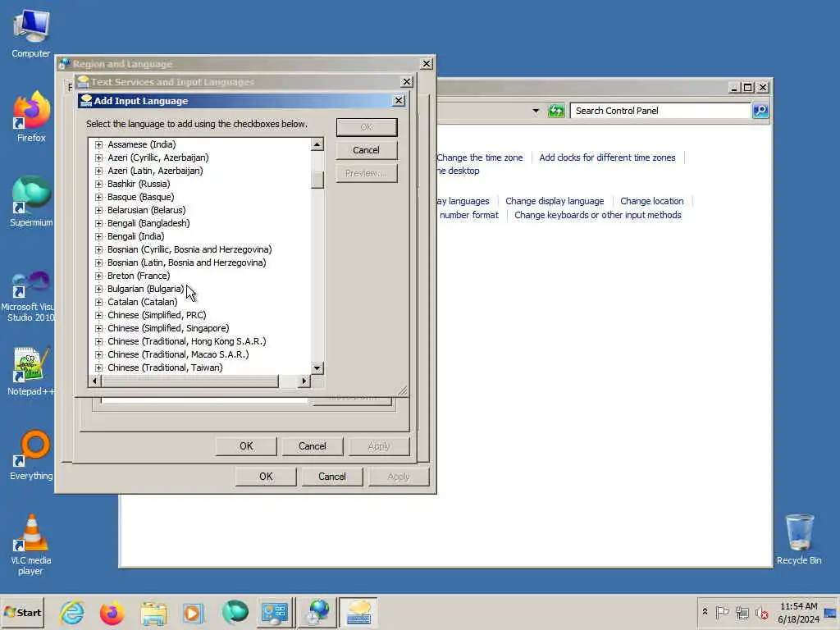Screen dimensions: 840x630
Task: Click Cancel in Text Services and Input Languages
Action: pyautogui.click(x=313, y=446)
